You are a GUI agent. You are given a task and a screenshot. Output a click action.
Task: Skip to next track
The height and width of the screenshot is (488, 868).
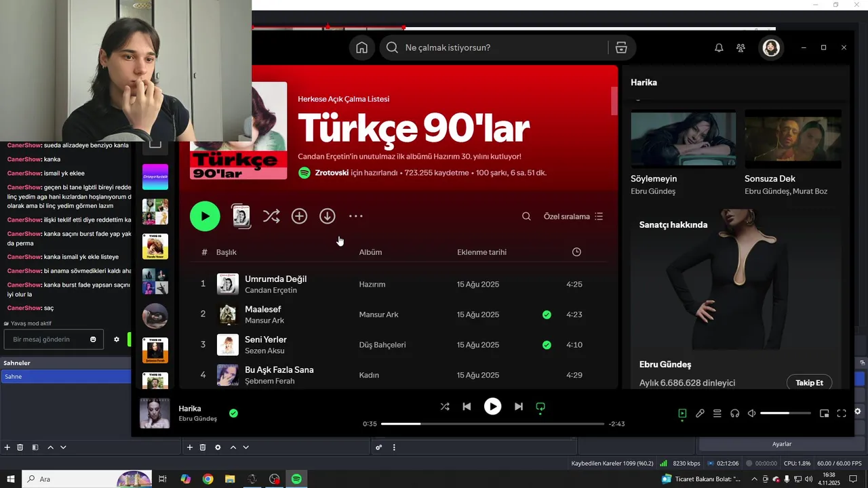pos(519,407)
